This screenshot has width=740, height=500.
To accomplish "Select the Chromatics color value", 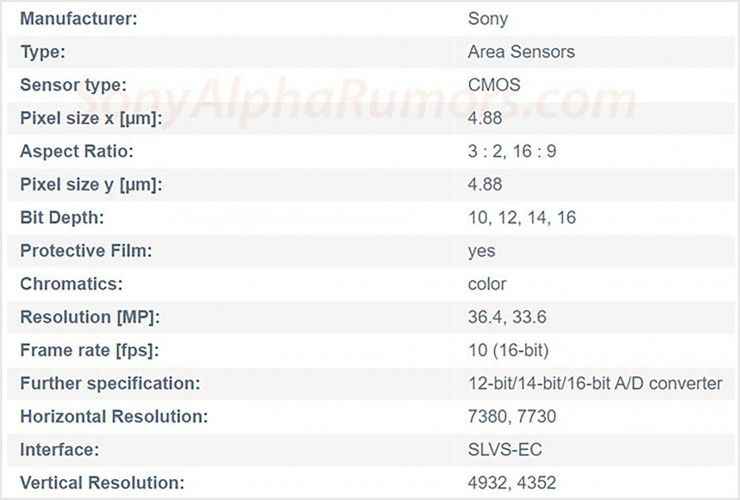I will (487, 284).
